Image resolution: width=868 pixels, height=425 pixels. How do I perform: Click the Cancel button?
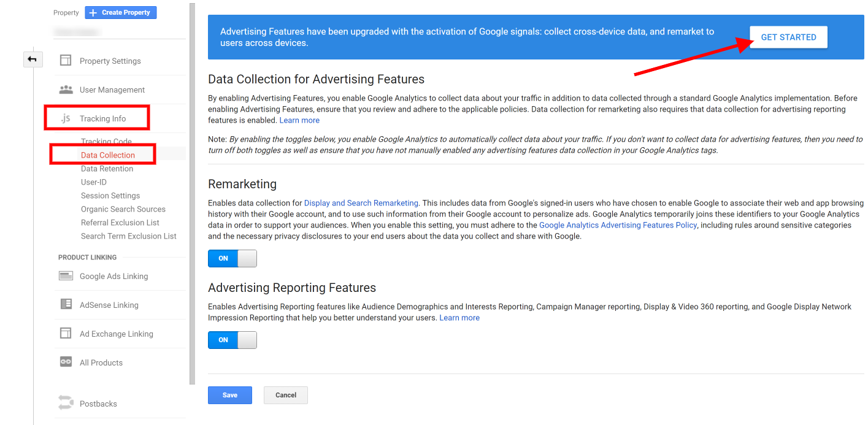coord(286,395)
